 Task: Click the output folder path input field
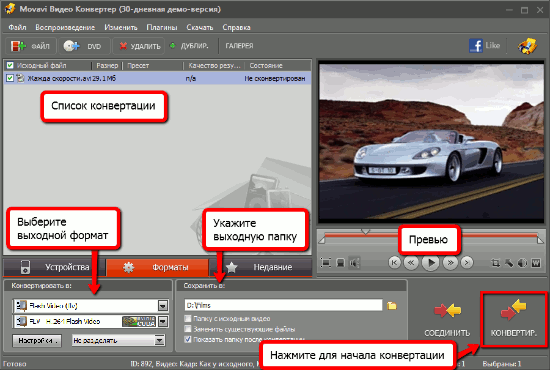[x=283, y=305]
